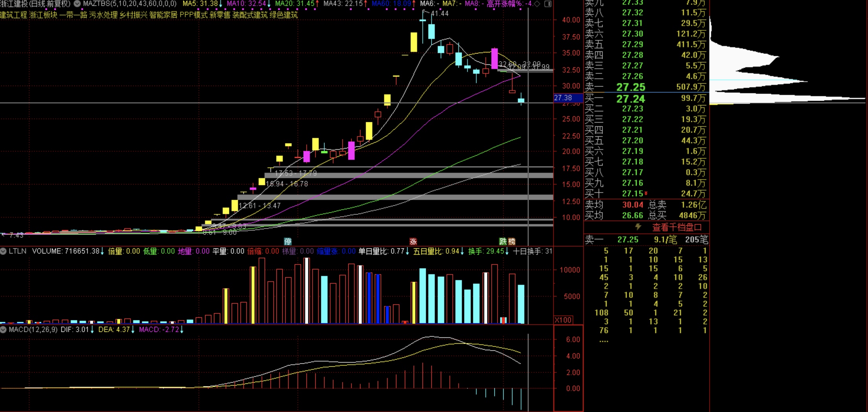Click the diamond icon beside 高开涨幅
Viewport: 868px width, 412px height.
tap(537, 4)
